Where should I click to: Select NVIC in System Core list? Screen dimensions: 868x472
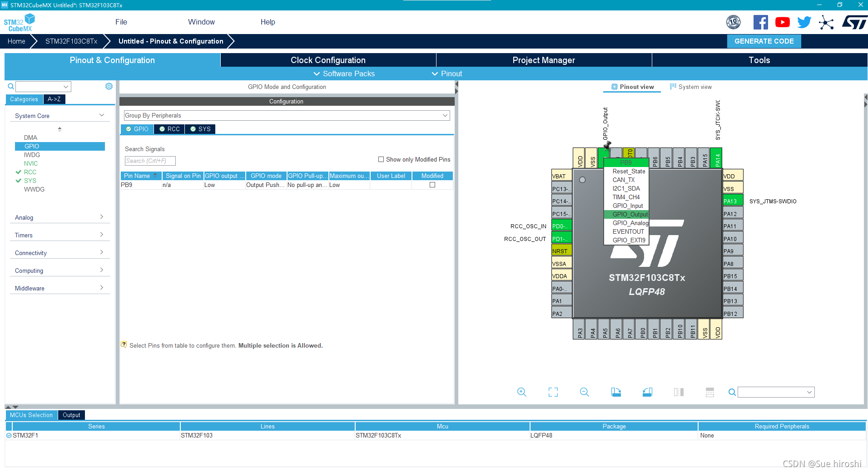click(x=31, y=163)
